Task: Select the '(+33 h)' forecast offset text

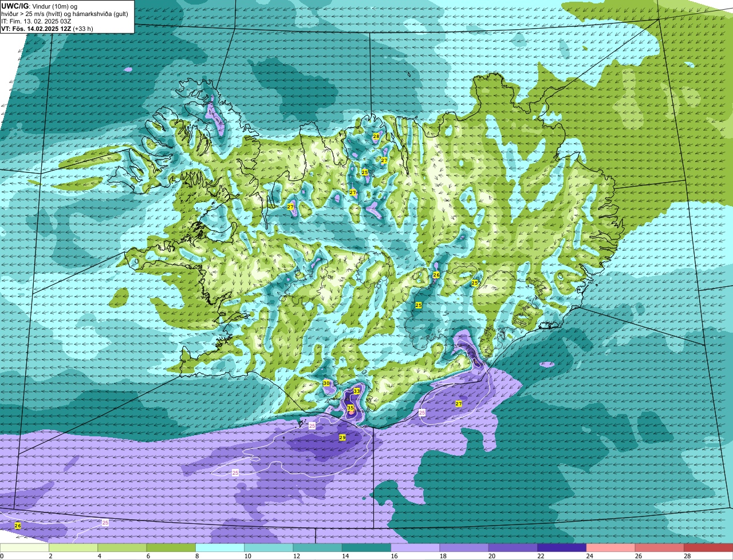Action: click(x=83, y=28)
